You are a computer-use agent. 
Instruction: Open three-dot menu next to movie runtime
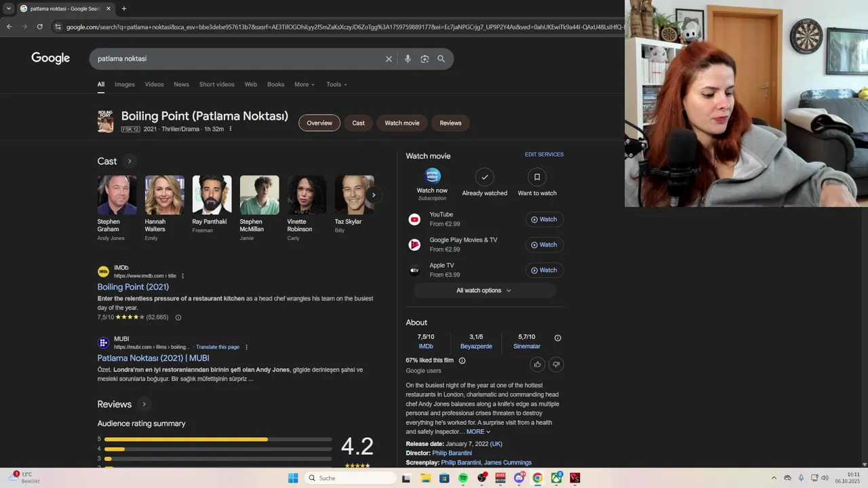point(231,129)
